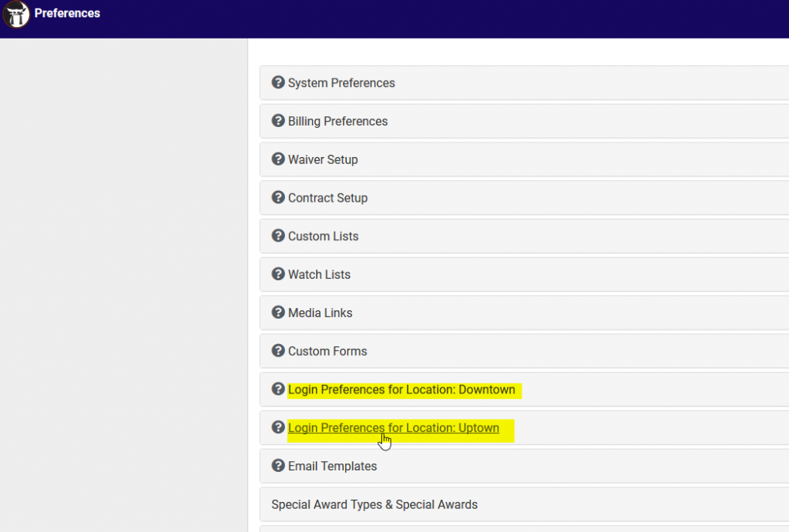789x532 pixels.
Task: Expand the Watch Lists section
Action: [x=319, y=274]
